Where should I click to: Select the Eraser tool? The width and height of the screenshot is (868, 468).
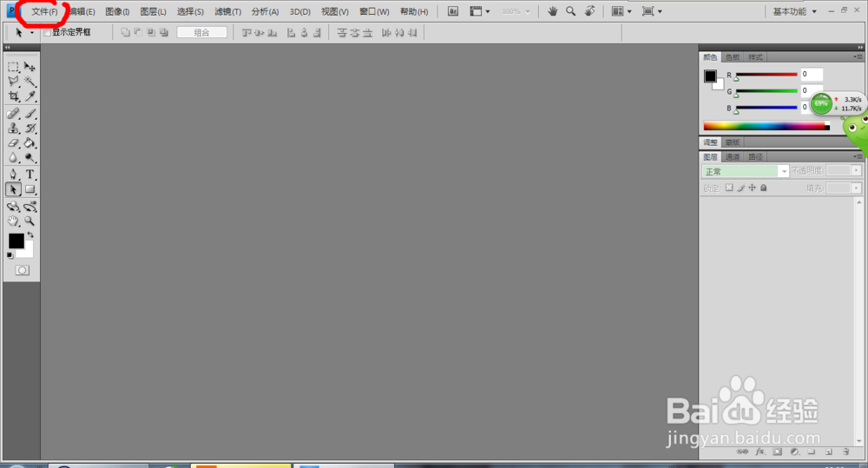click(13, 143)
